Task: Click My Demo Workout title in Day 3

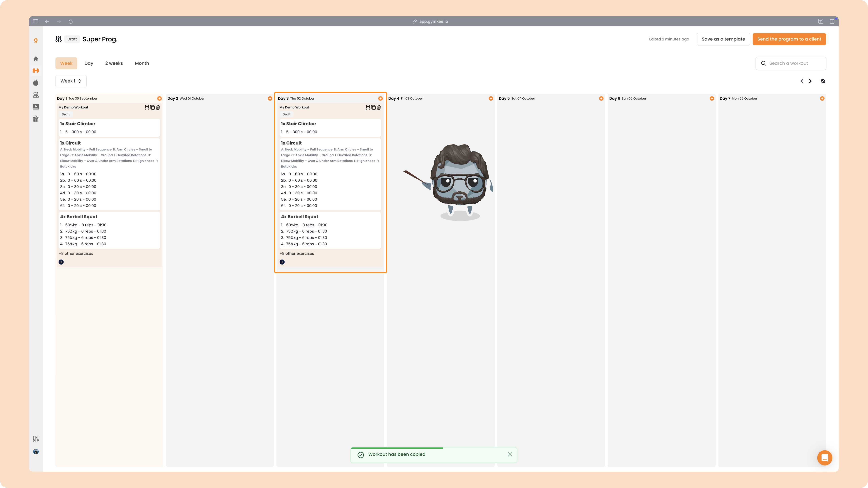Action: pos(294,107)
